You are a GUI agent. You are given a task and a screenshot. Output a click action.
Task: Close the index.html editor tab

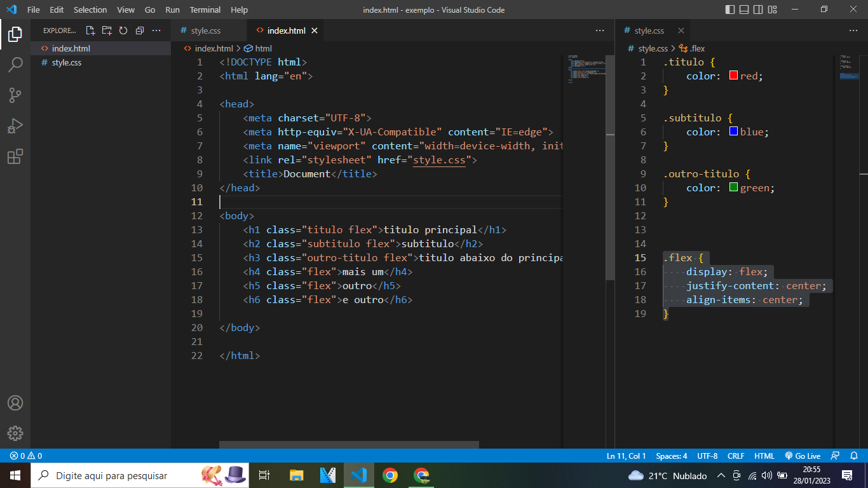click(315, 30)
